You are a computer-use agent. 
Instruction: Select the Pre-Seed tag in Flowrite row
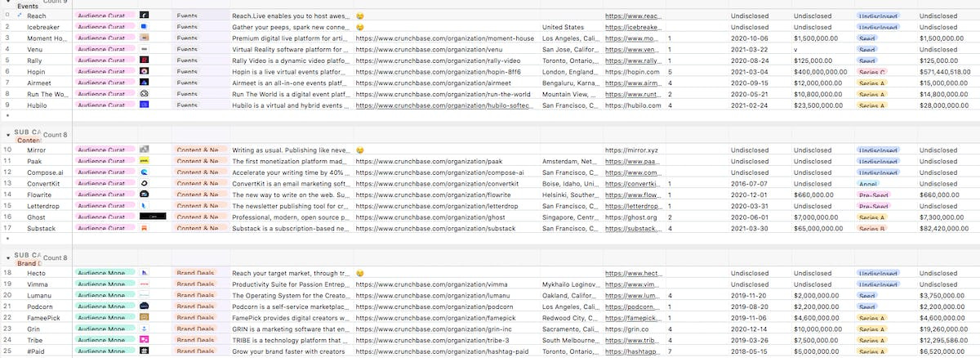pos(874,195)
